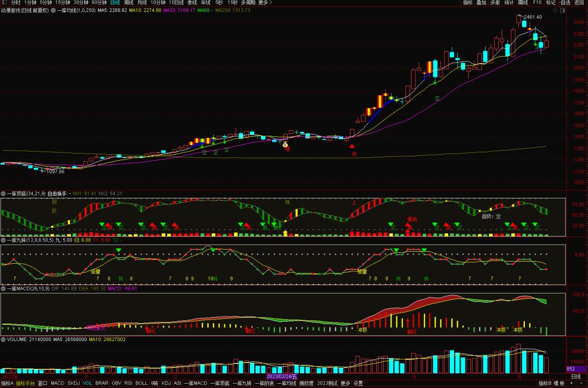Expand the 一库均线 indicator dropdown arrow
The width and height of the screenshot is (588, 388).
pyautogui.click(x=53, y=10)
